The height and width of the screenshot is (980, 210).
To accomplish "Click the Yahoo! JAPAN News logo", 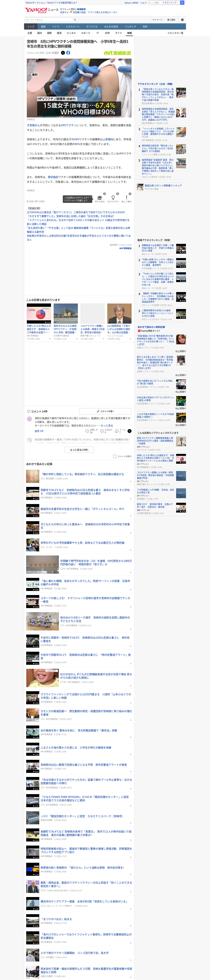I will tap(42, 10).
